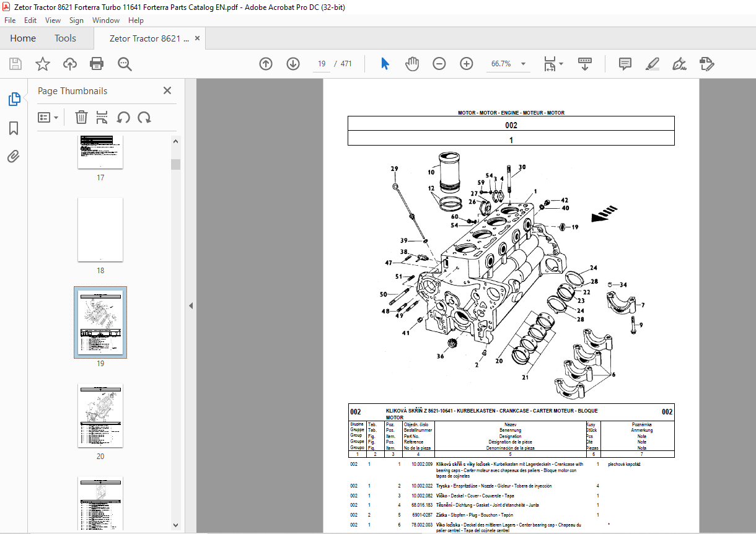Go to the previous page arrow
This screenshot has height=534, width=756.
[x=266, y=64]
